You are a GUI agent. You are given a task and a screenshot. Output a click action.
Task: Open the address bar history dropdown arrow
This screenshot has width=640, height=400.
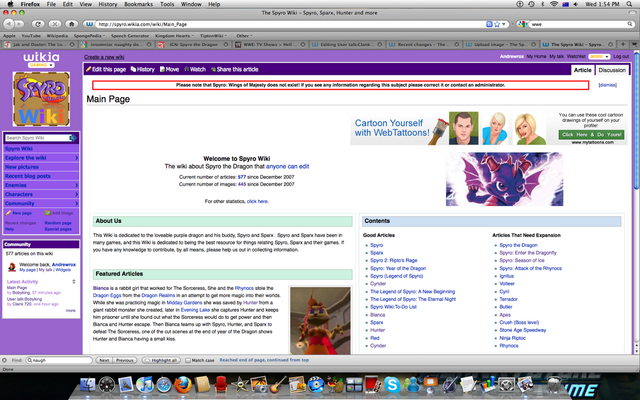(x=504, y=24)
